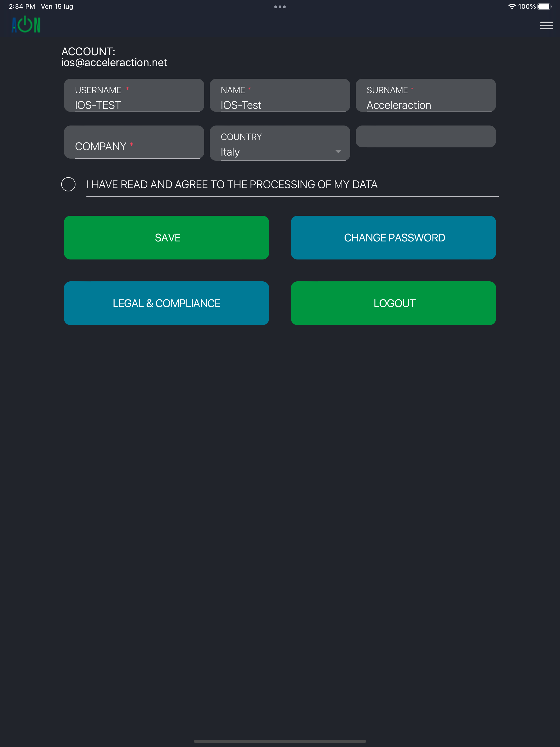Click the CHANGE PASSWORD button

pyautogui.click(x=393, y=238)
